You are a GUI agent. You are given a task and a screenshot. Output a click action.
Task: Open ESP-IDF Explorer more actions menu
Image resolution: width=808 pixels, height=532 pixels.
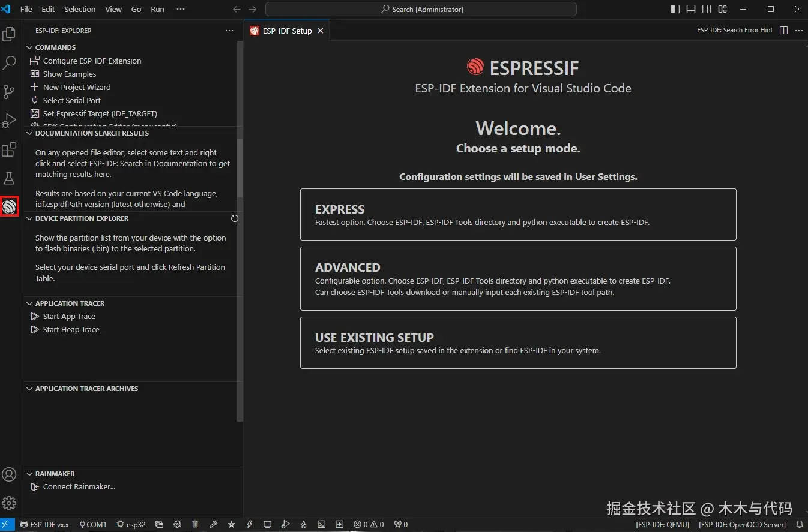[229, 31]
